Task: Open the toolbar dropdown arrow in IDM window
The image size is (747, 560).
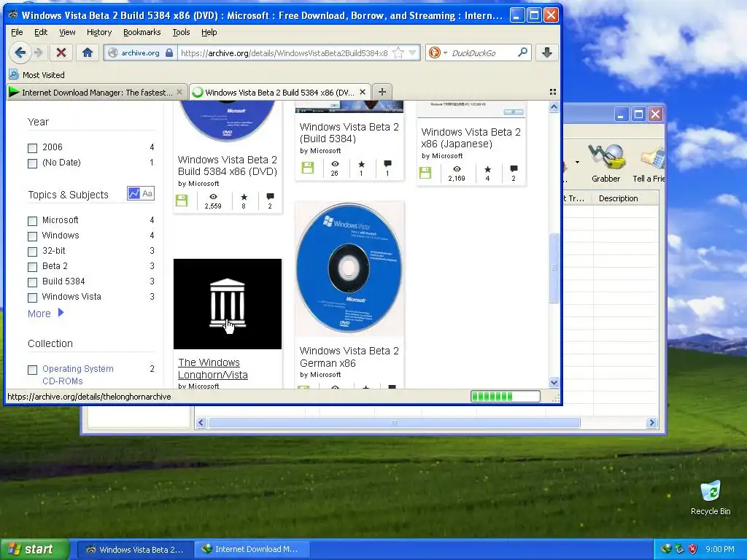Action: 577,163
